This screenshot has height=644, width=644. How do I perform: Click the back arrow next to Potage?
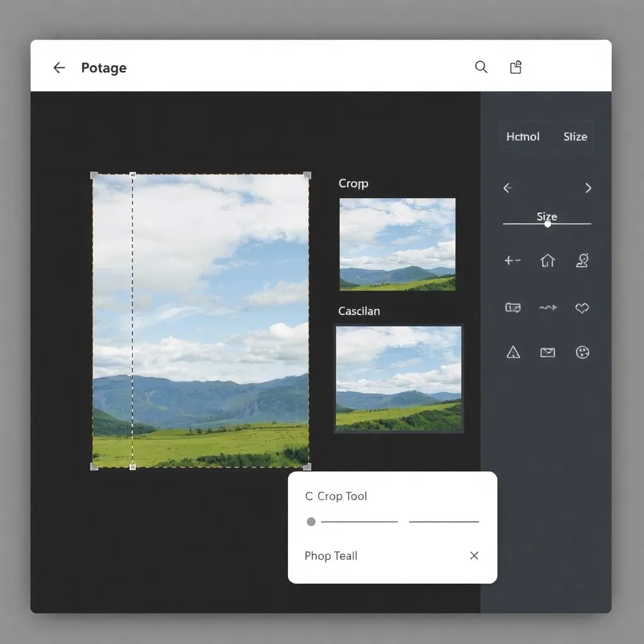pyautogui.click(x=58, y=67)
